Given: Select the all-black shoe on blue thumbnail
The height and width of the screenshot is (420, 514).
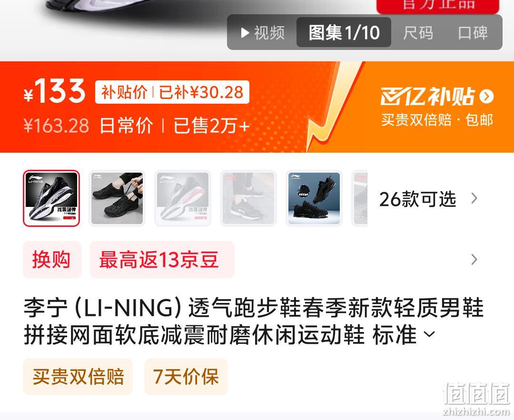Looking at the screenshot, I should point(314,198).
